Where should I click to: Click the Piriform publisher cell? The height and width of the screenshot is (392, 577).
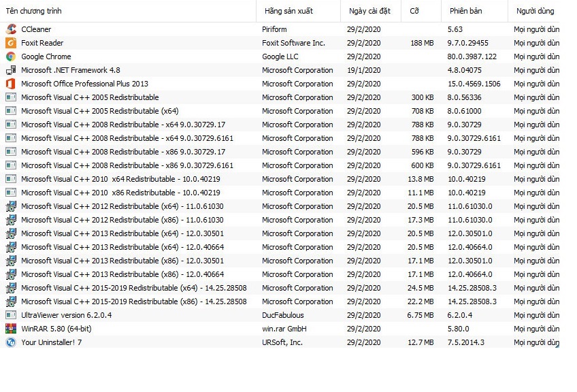coord(274,29)
